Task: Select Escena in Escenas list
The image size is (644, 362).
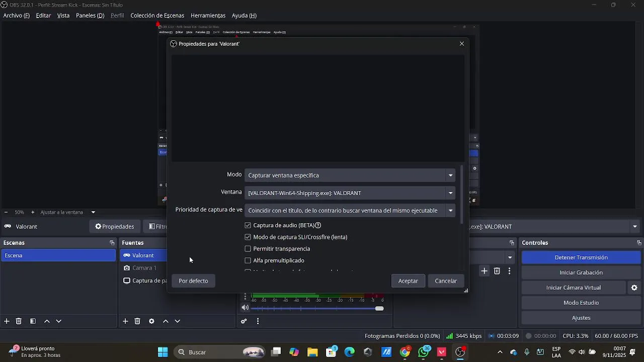Action: tap(58, 255)
